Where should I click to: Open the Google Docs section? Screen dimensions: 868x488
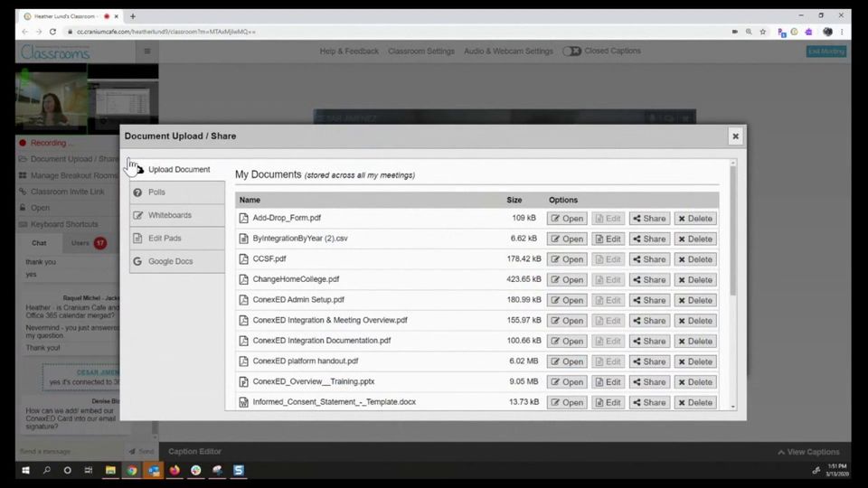coord(177,261)
